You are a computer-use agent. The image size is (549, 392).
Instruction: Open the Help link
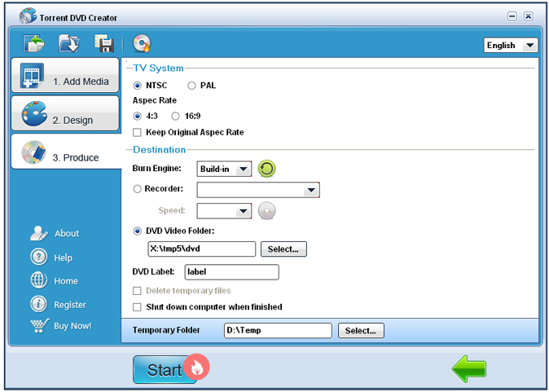point(63,258)
